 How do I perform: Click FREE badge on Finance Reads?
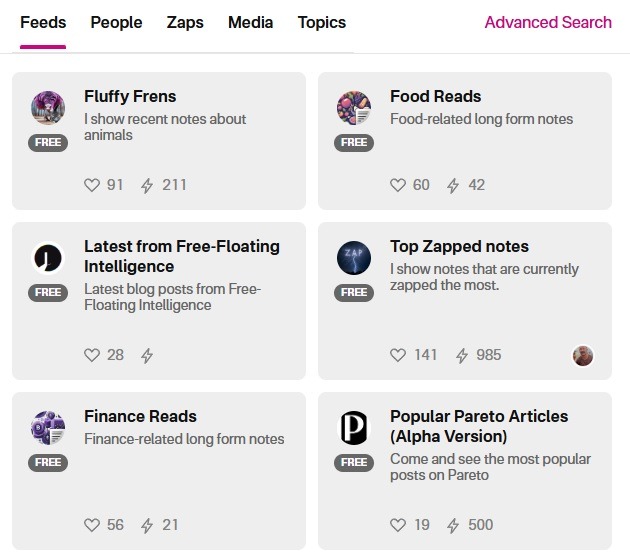[x=48, y=462]
